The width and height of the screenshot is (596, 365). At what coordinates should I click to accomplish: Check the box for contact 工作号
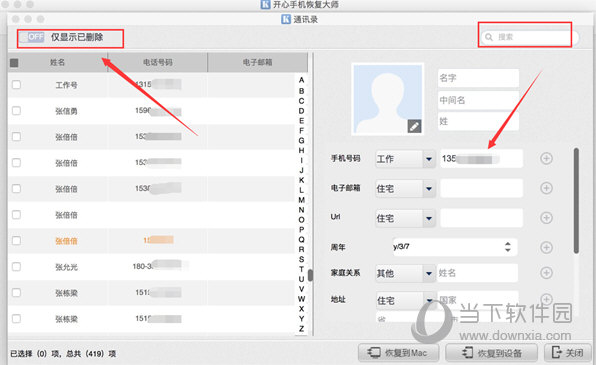point(16,84)
